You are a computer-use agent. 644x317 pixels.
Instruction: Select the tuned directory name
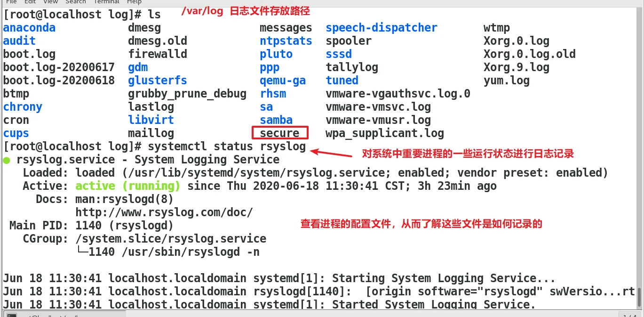point(342,81)
